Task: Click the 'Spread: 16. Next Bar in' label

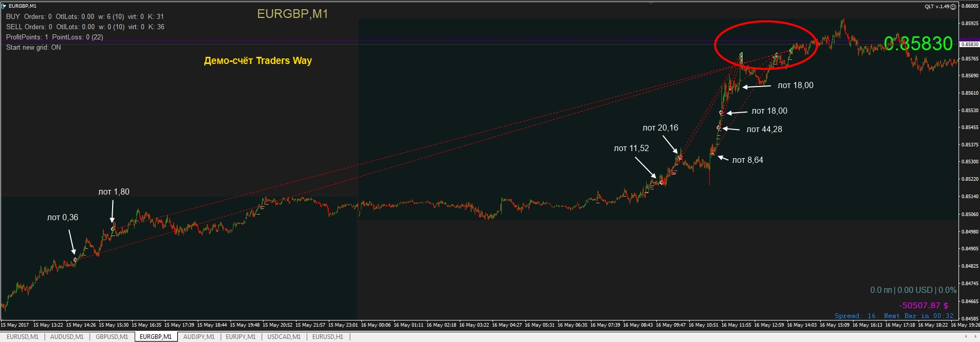Action: click(x=894, y=316)
